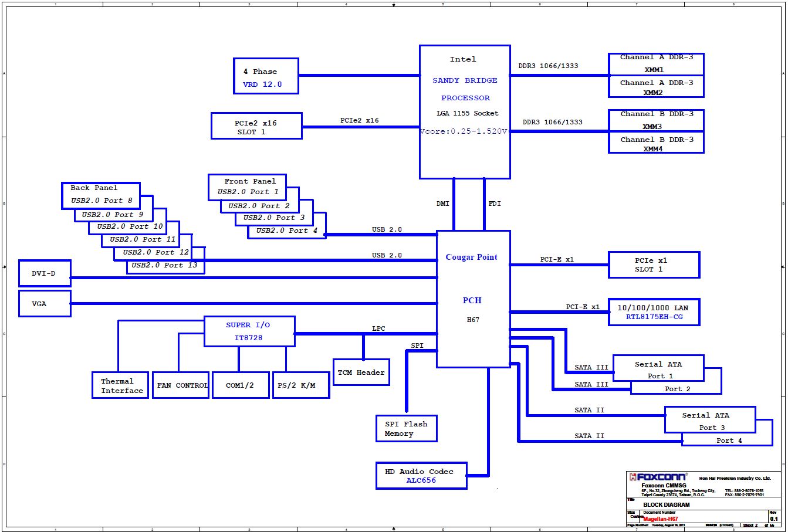Screen dimensions: 788x532
Task: Click the DMI bus label
Action: 443,204
